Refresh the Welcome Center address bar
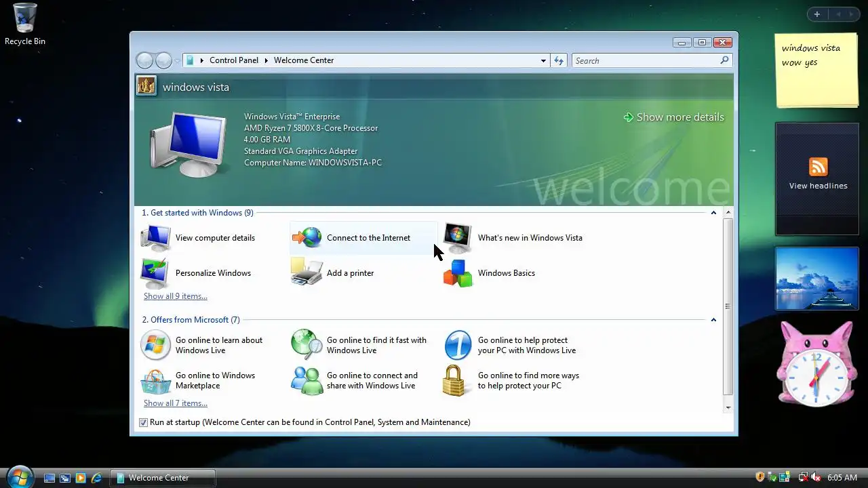 click(x=559, y=60)
